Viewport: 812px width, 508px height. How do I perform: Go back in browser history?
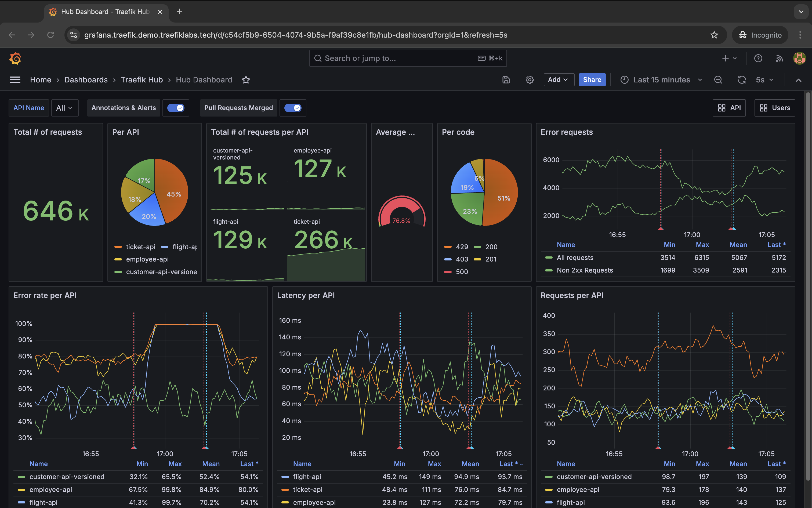point(12,35)
